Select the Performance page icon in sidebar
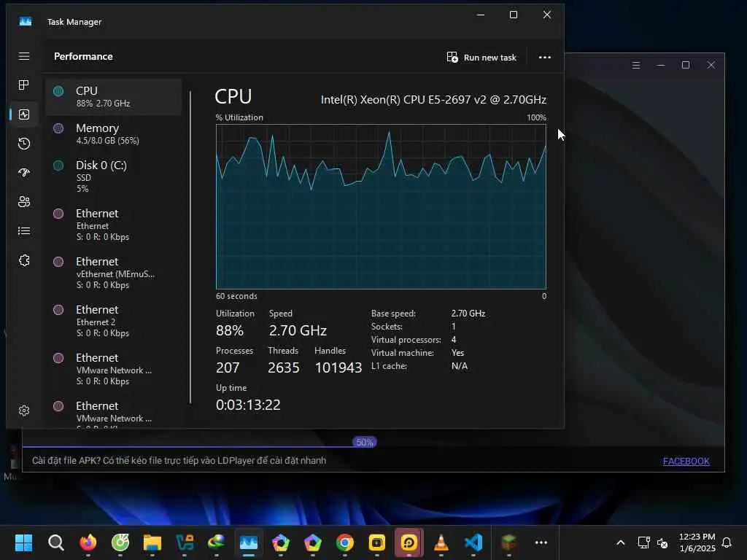This screenshot has height=560, width=747. pyautogui.click(x=24, y=114)
